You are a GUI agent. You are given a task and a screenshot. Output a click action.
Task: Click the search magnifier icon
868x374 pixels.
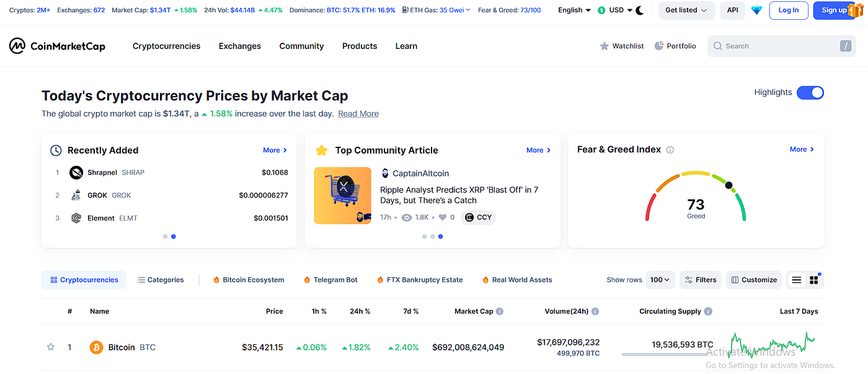pos(718,46)
